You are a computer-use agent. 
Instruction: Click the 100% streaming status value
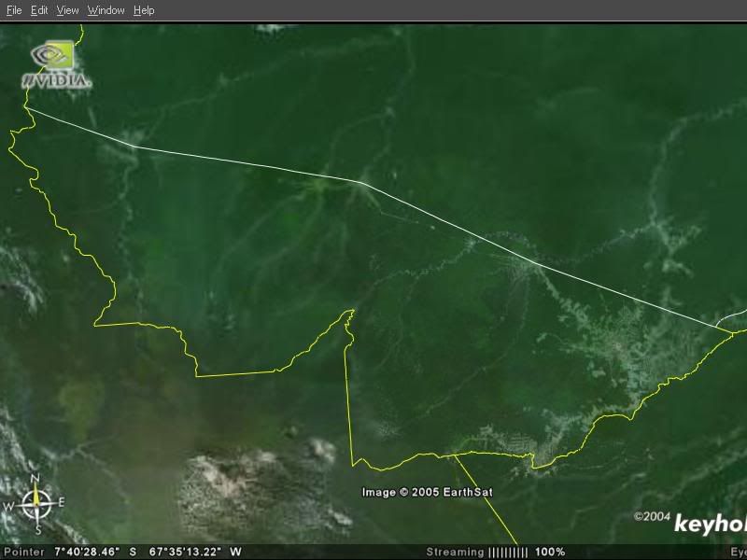tap(550, 553)
